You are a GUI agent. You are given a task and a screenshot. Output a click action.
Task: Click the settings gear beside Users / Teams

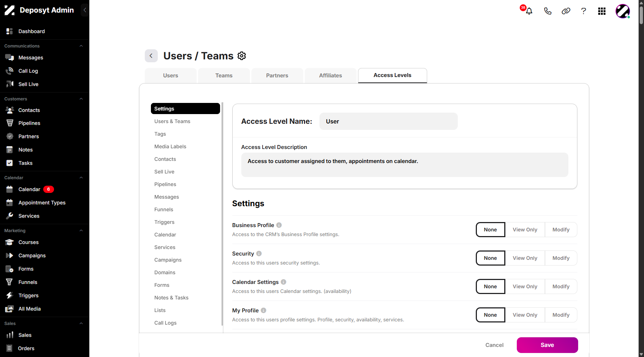(x=242, y=56)
